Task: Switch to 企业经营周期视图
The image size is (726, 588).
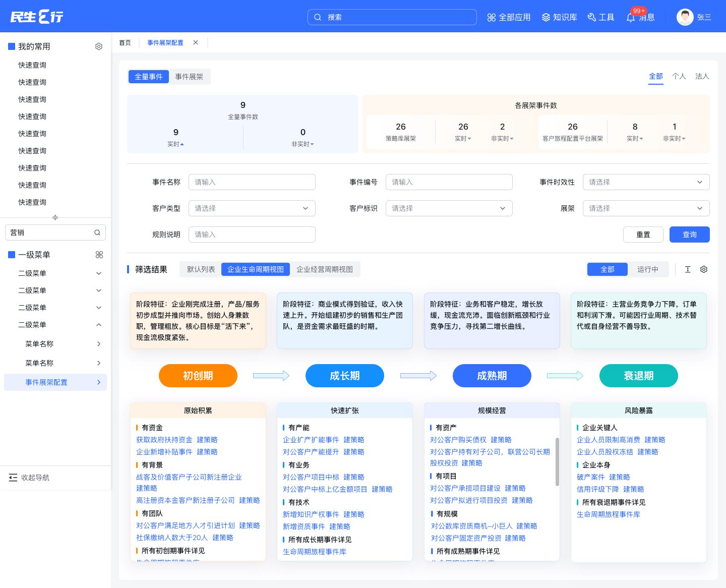Action: [x=325, y=269]
